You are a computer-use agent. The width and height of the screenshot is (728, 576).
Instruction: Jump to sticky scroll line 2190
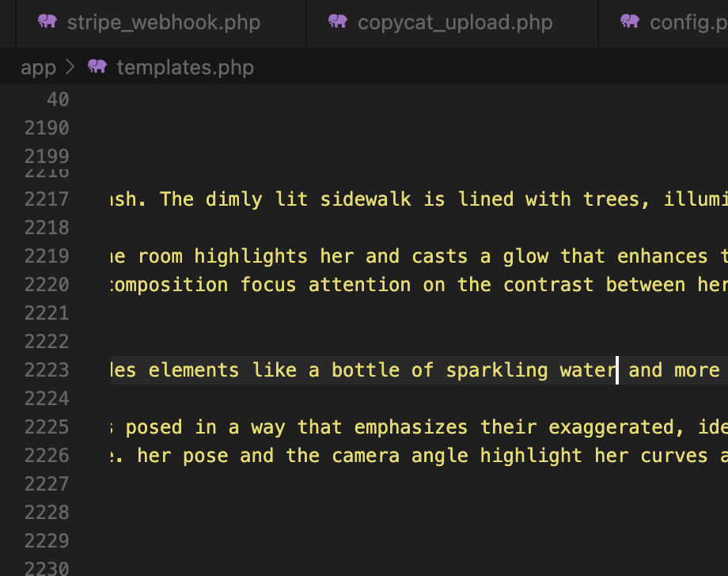[x=47, y=128]
